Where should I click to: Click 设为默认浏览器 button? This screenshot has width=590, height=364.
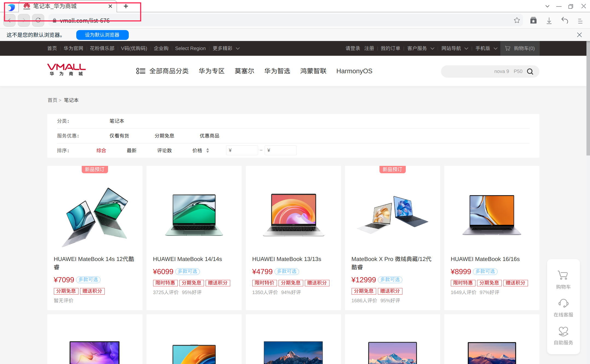point(102,35)
